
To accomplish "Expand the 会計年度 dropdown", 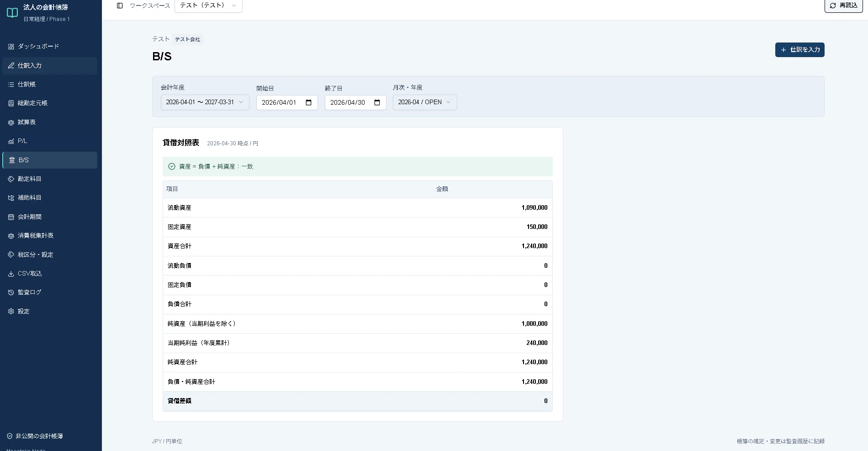I will point(205,102).
